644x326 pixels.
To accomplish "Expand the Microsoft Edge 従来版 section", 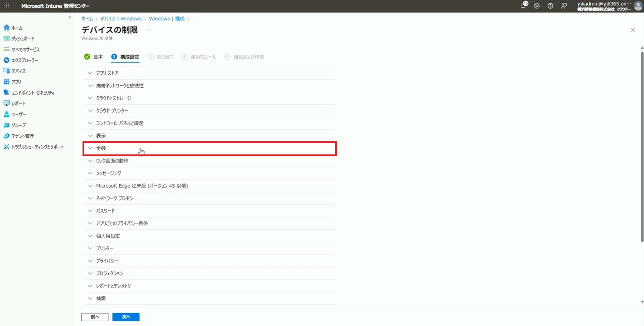I will 142,186.
